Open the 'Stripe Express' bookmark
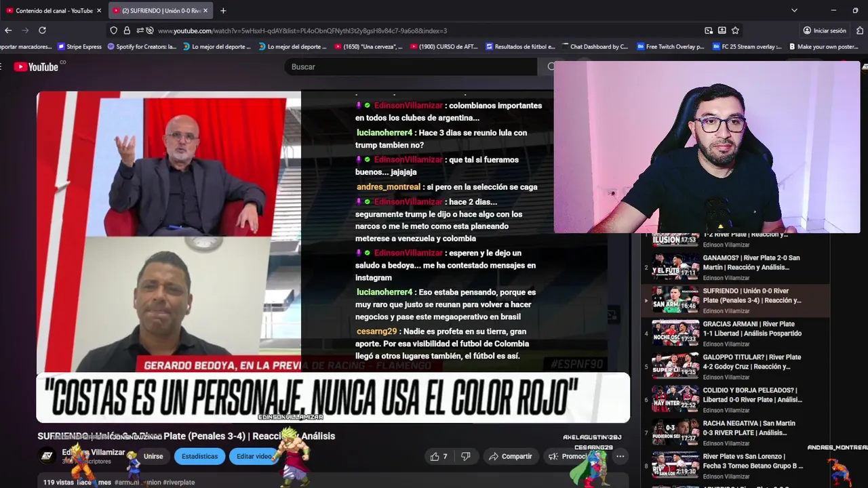The image size is (868, 488). [79, 47]
